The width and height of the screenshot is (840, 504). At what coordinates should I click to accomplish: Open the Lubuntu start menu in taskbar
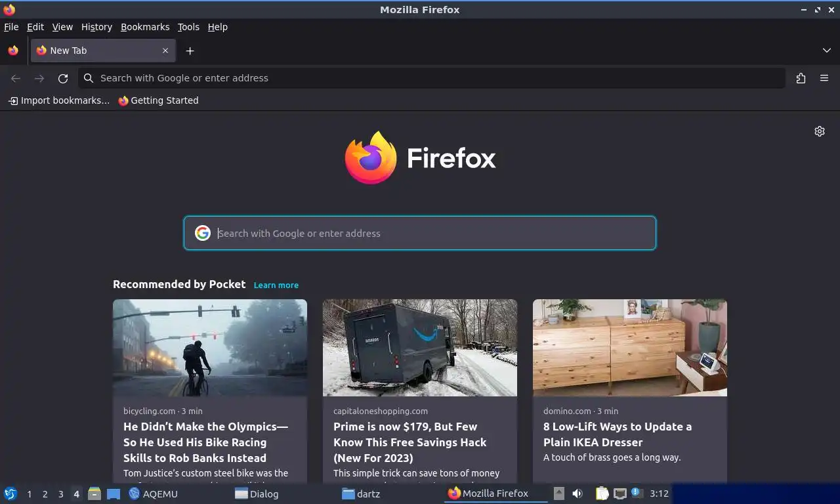10,493
